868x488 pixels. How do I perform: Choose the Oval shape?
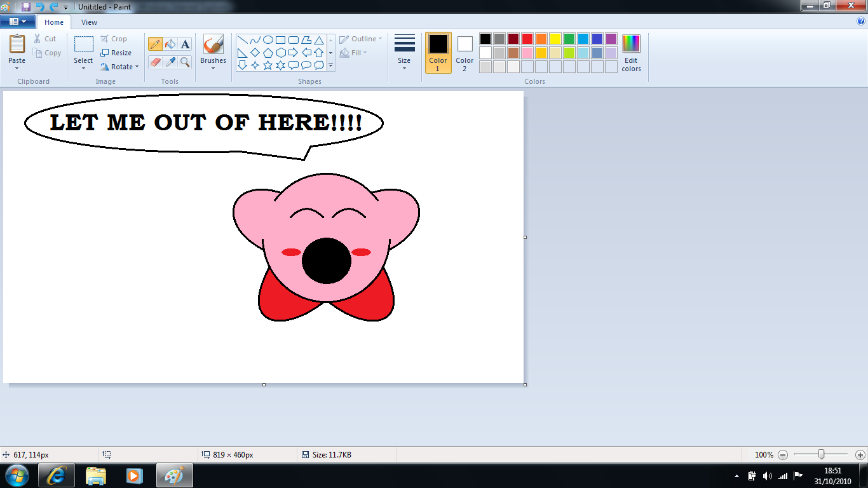[268, 39]
